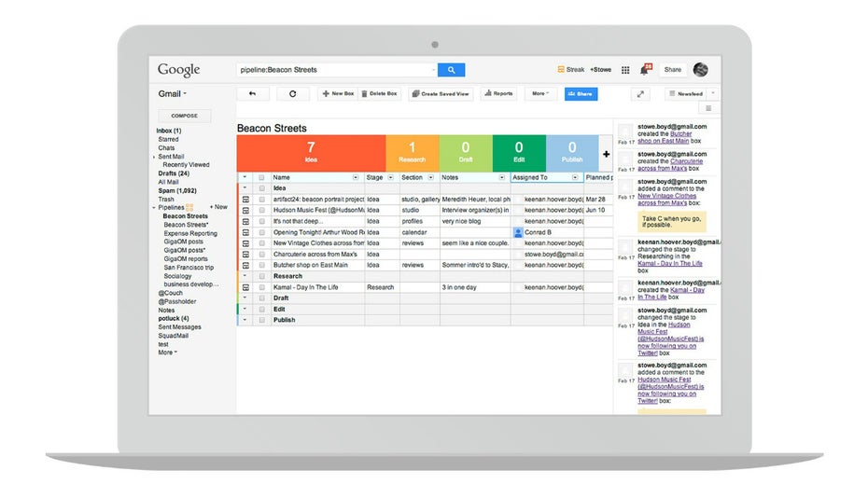Open box icon for Butcher shop row
The height and width of the screenshot is (498, 868).
pos(245,266)
